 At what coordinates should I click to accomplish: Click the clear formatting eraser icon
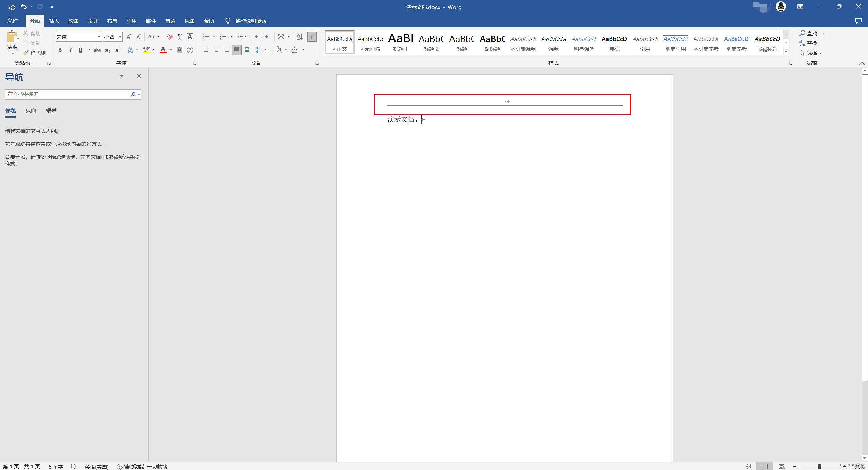tap(170, 37)
